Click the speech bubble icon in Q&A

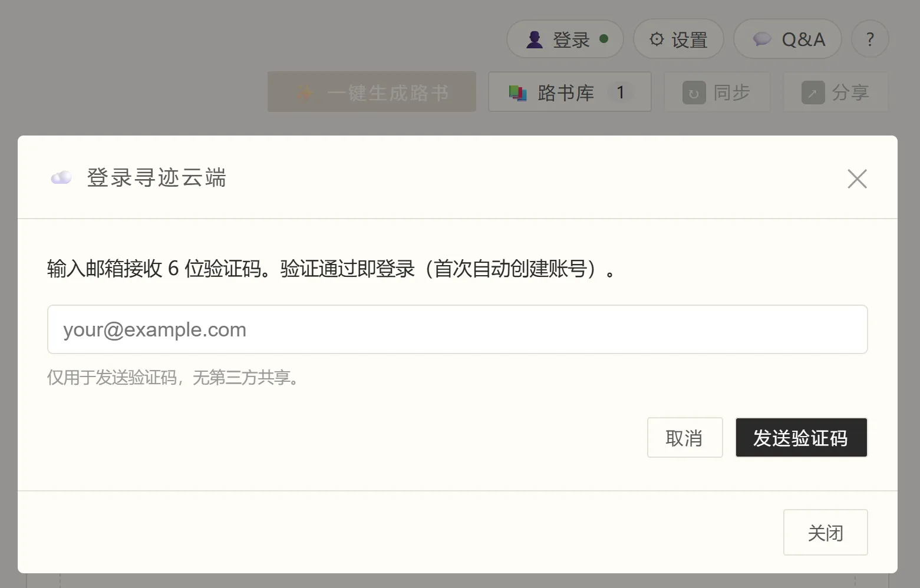click(762, 39)
